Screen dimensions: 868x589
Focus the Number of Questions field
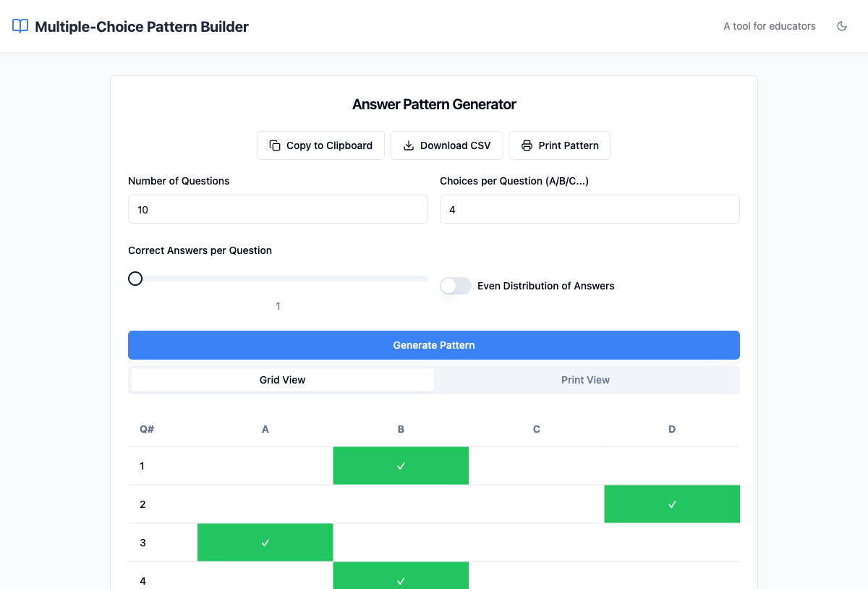278,209
